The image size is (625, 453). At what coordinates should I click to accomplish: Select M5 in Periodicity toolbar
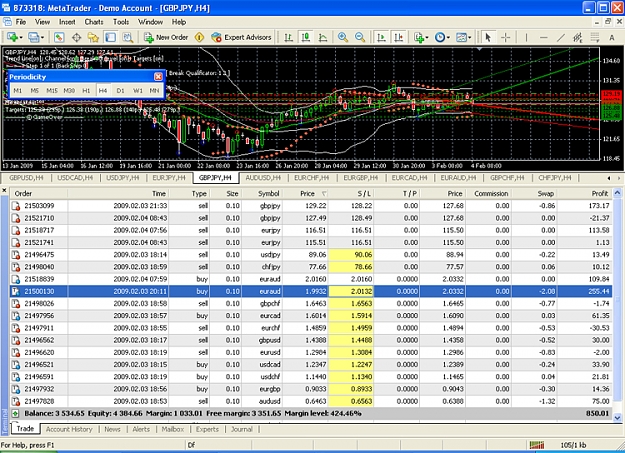point(35,91)
